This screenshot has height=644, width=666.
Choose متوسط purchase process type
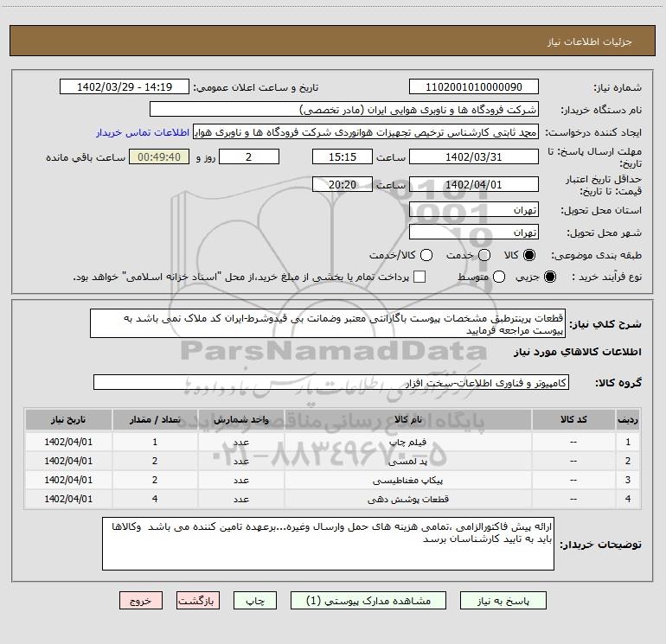[499, 277]
